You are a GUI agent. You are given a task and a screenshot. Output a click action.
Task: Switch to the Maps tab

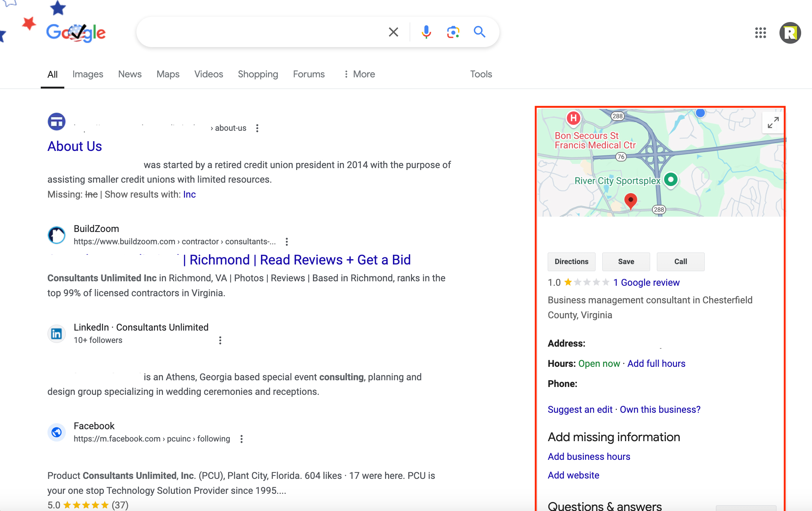point(168,74)
